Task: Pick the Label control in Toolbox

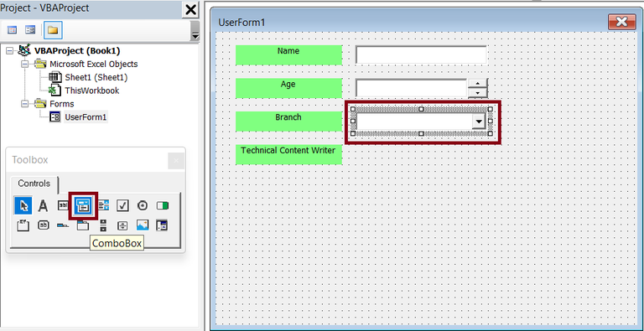Action: point(43,205)
